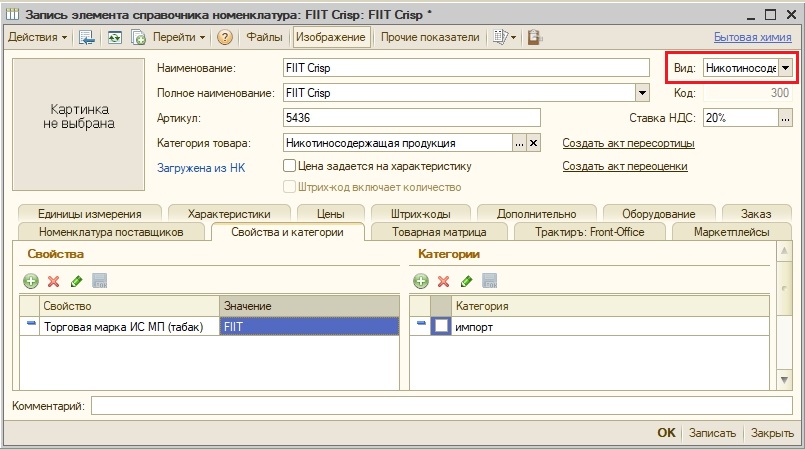The width and height of the screenshot is (805, 450).
Task: Click the Картинка не выбрана image placeholder
Action: (79, 124)
